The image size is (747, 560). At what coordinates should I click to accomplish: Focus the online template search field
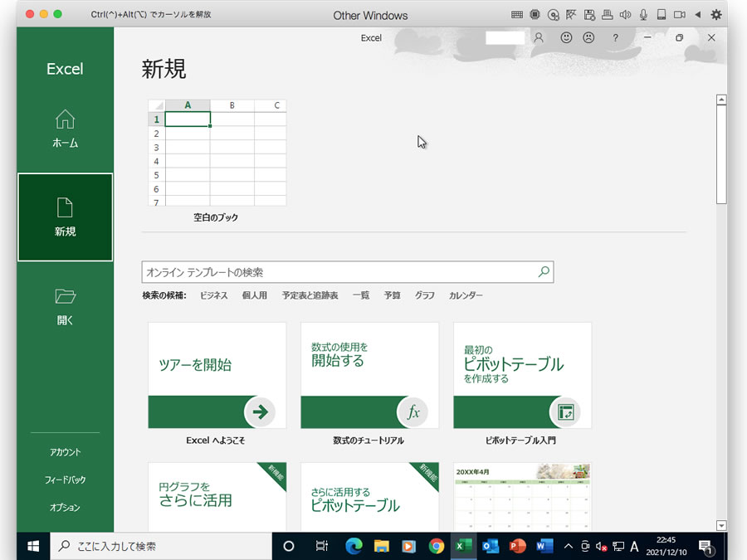(x=339, y=272)
